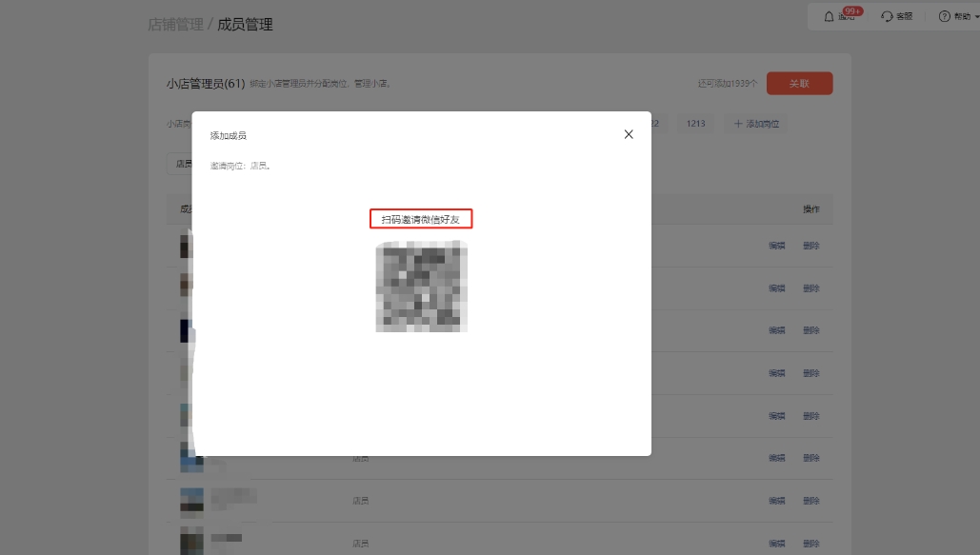
Task: Go to 店铺管理 in the breadcrumb
Action: click(175, 25)
